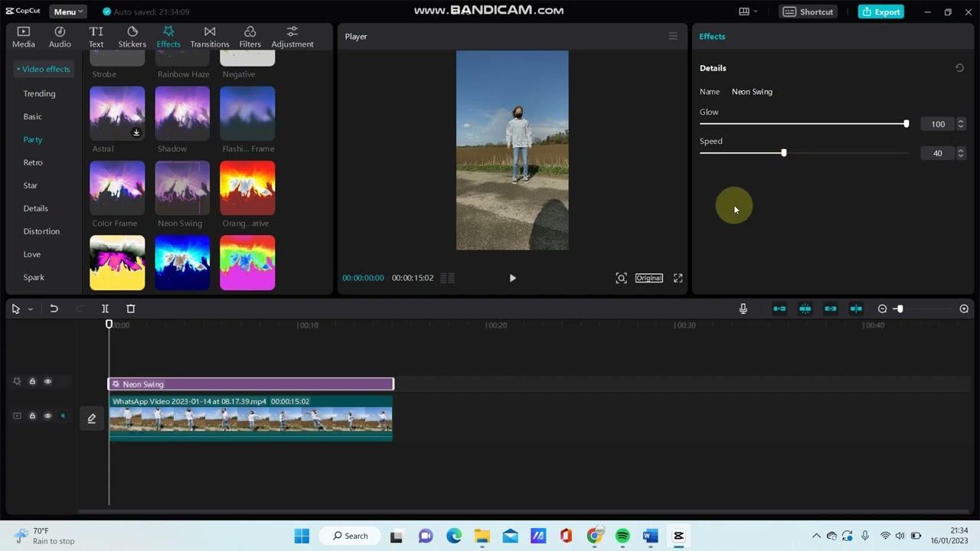The height and width of the screenshot is (551, 980).
Task: Download the Astral effect
Action: point(136,132)
